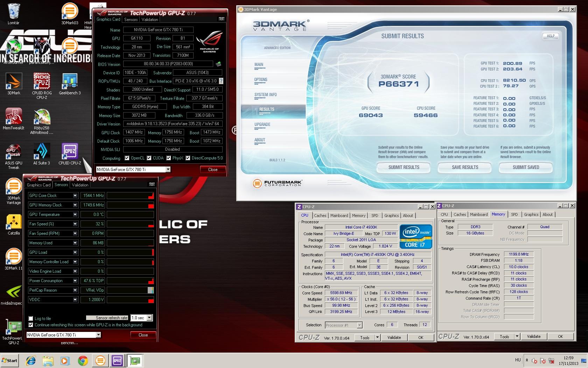Click the SUBMIT RESULTS button
This screenshot has width=588, height=368.
point(404,168)
